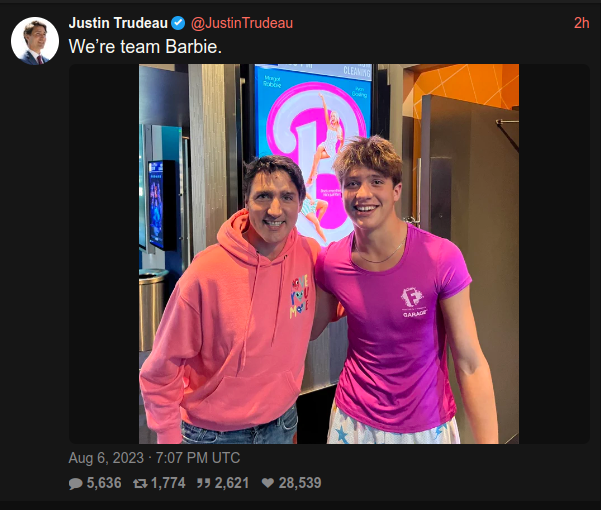The image size is (601, 510).
Task: Open the round profile avatar picture
Action: click(x=35, y=41)
